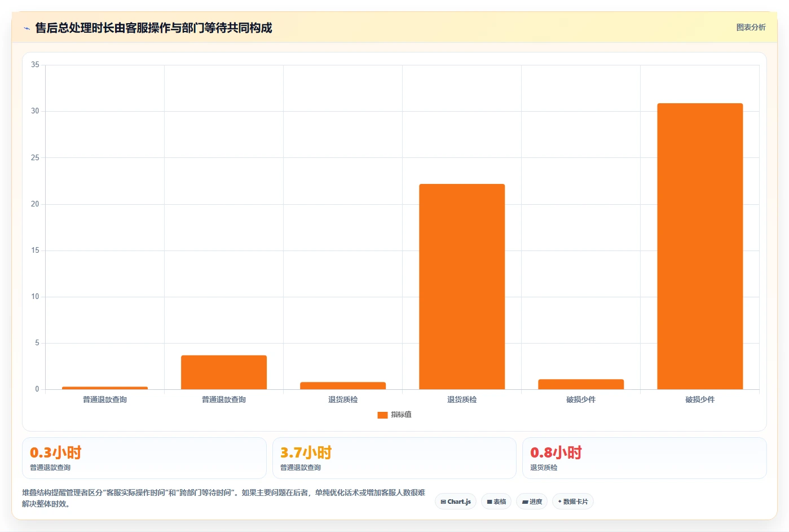Toggle the 指标值 legend orange swatch
The width and height of the screenshot is (789, 532).
pos(382,415)
